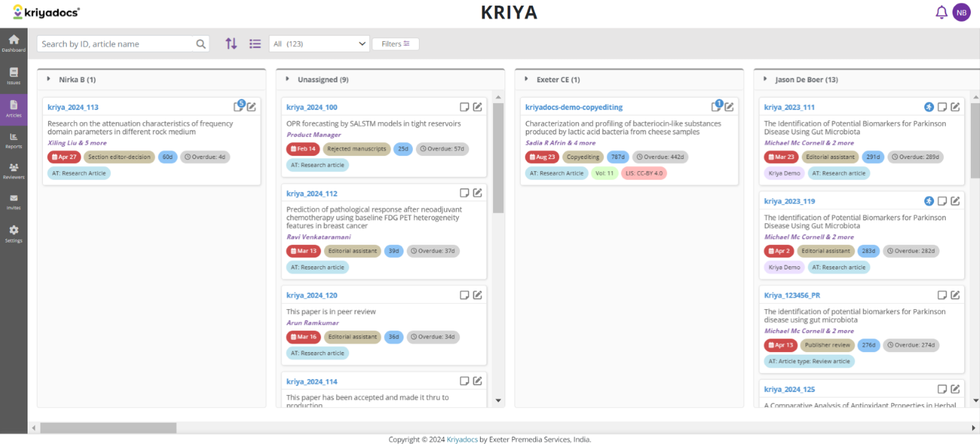
Task: Click author name Ravi Venkataramani
Action: tap(318, 237)
